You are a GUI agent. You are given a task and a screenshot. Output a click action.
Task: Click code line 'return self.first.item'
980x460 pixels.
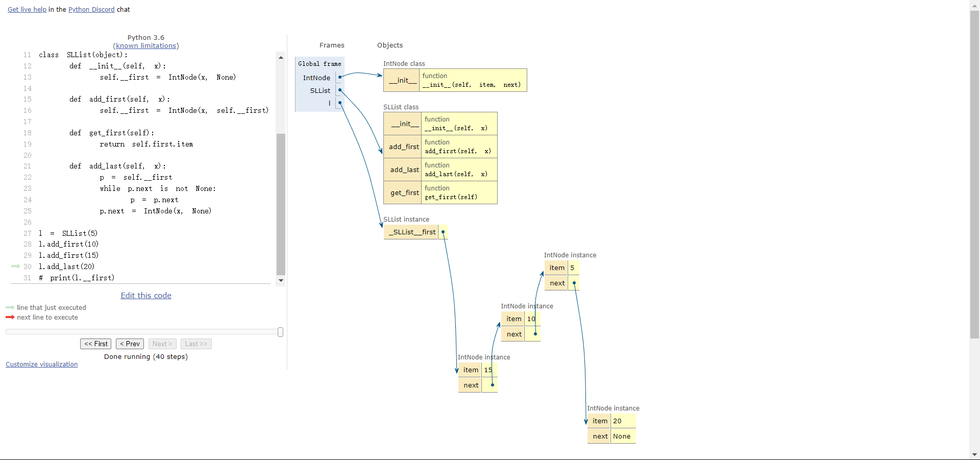point(146,144)
